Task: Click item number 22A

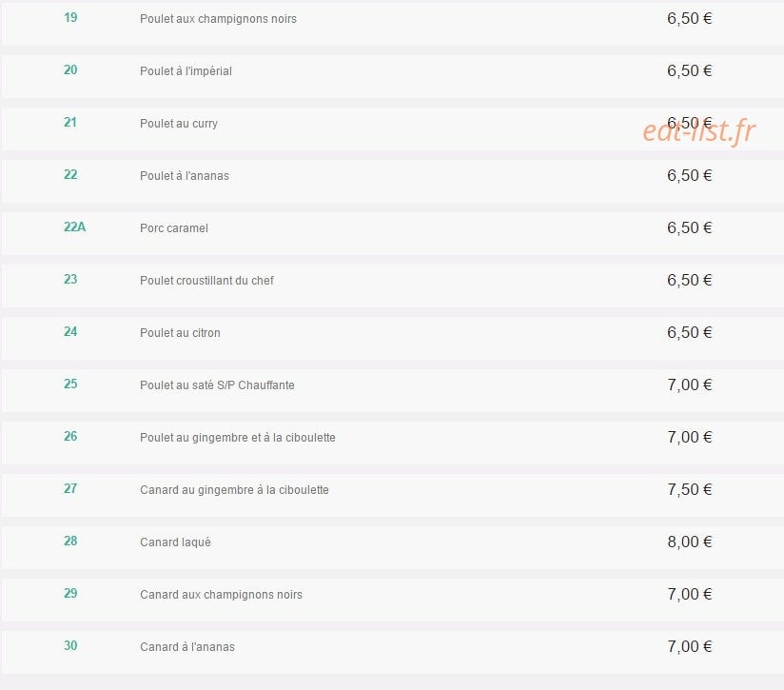Action: click(x=74, y=227)
